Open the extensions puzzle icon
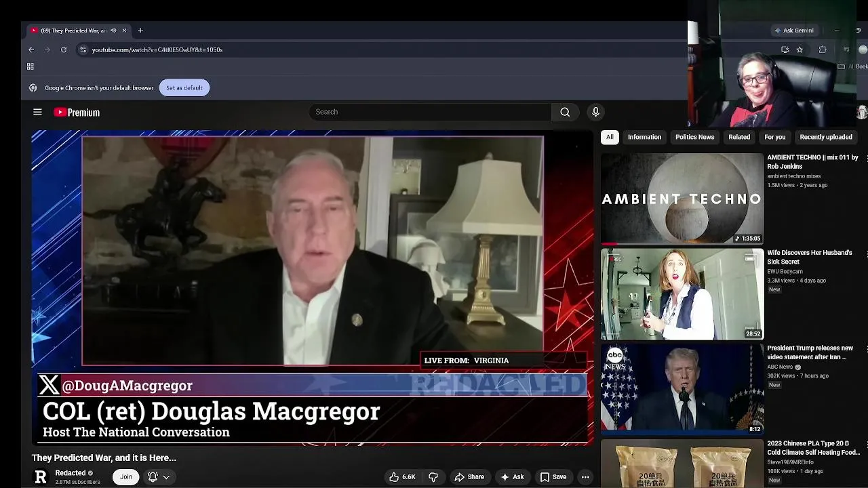Screen dimensions: 868x488 [x=823, y=49]
